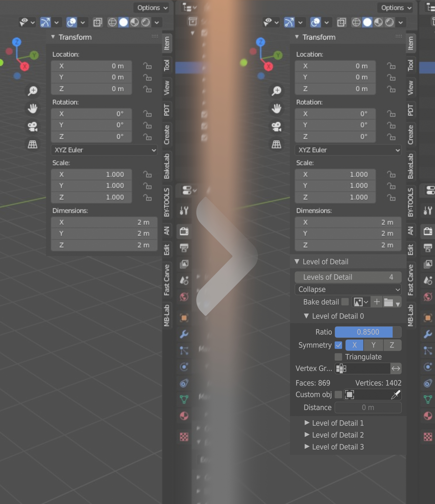
Task: Click the Distance 0 m field
Action: tap(368, 407)
